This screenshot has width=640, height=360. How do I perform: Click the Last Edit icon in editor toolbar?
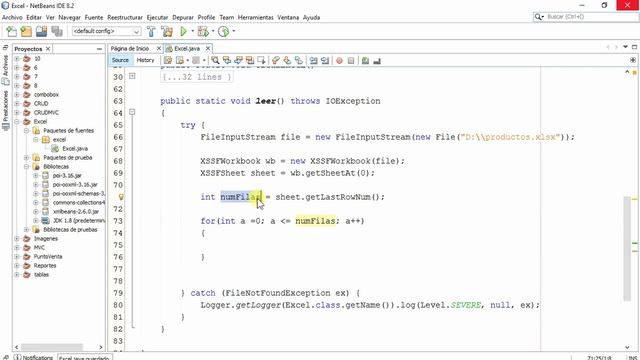click(168, 60)
